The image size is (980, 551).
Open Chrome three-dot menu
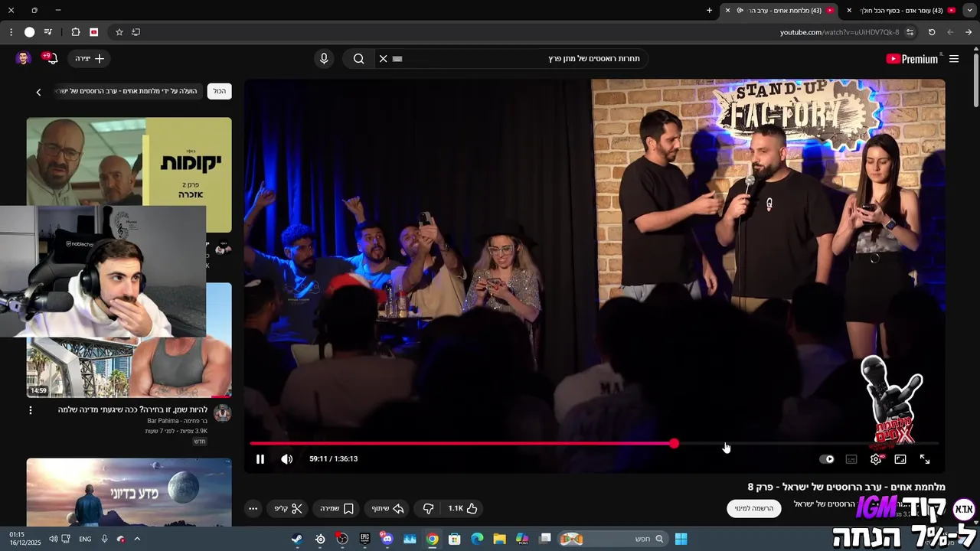pyautogui.click(x=11, y=32)
